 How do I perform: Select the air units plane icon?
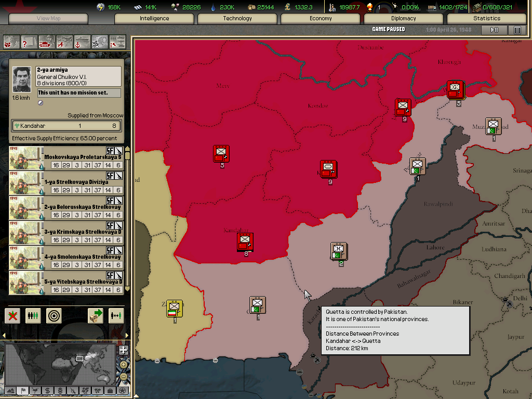[x=64, y=41]
